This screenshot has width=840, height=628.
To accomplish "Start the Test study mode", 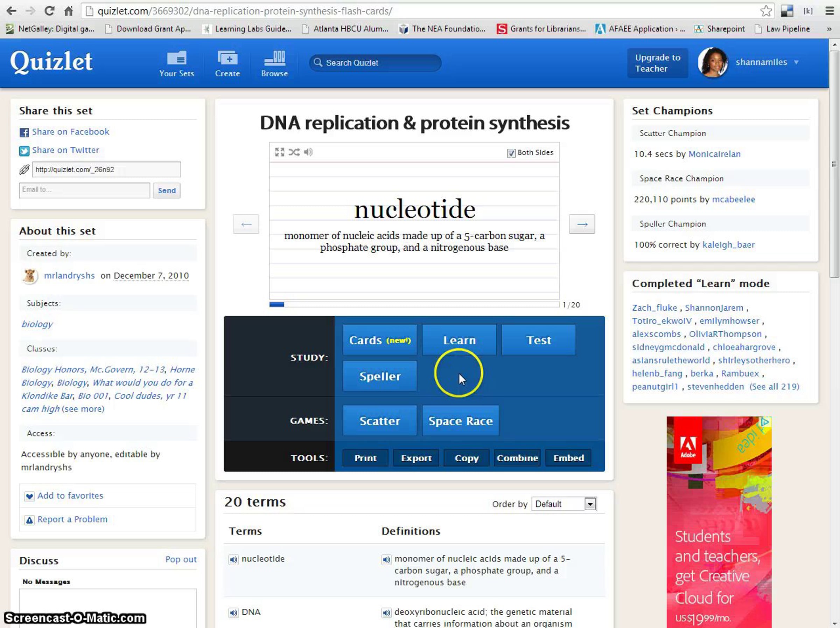I will (x=539, y=340).
